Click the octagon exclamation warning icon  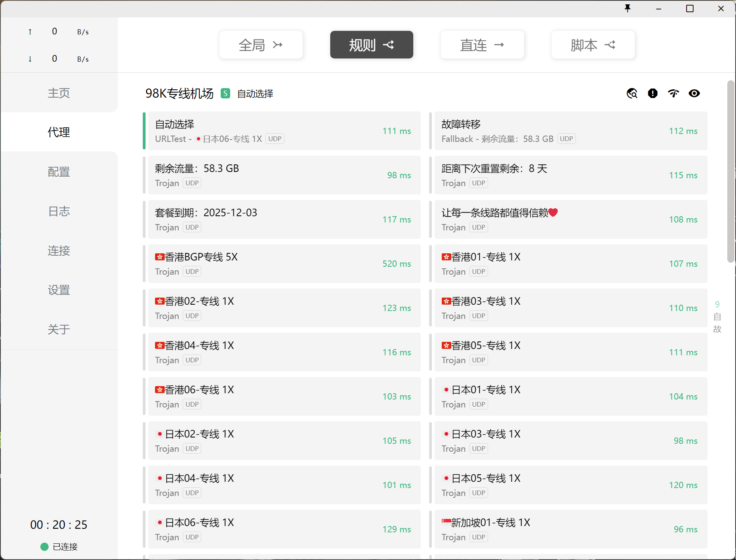(x=653, y=93)
